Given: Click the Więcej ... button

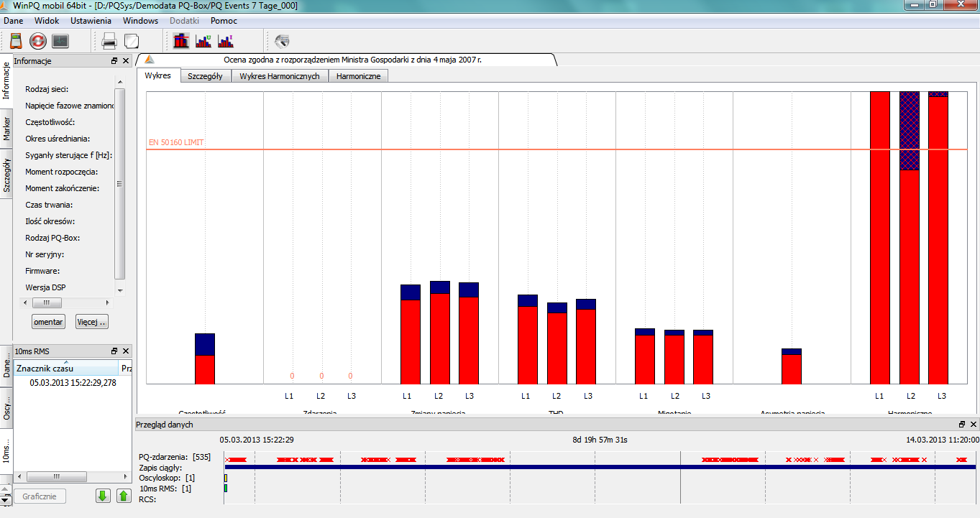Looking at the screenshot, I should coord(91,322).
